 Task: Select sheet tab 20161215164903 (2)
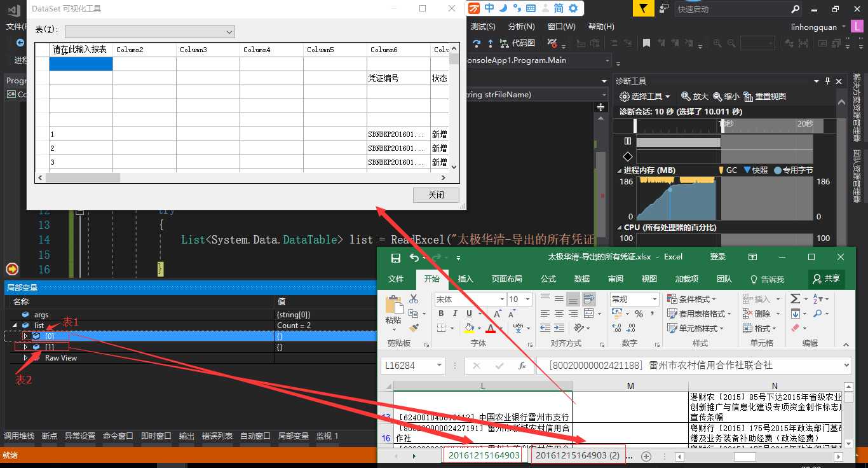coord(578,455)
